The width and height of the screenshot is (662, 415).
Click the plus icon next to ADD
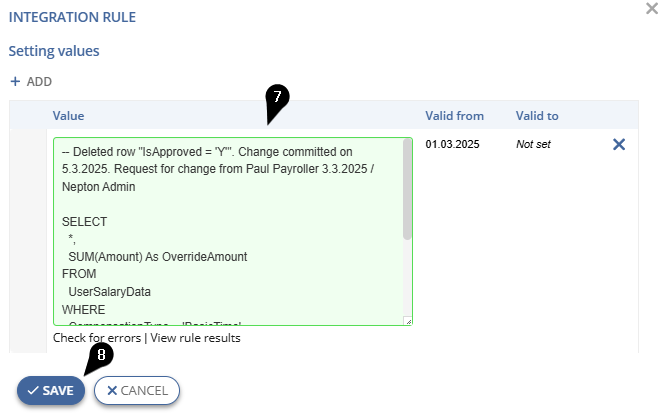point(15,81)
